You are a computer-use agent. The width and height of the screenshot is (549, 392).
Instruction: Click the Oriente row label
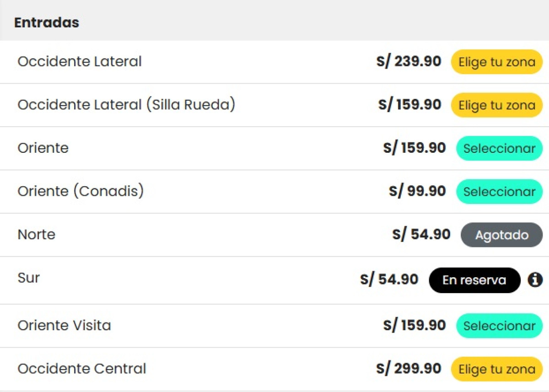tap(43, 148)
